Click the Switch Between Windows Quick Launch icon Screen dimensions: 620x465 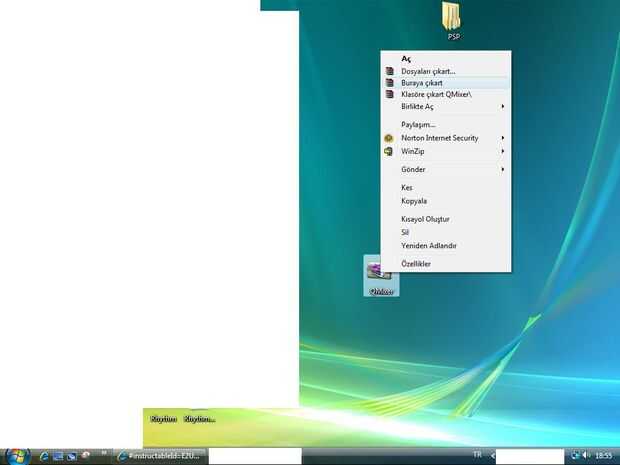[72, 456]
